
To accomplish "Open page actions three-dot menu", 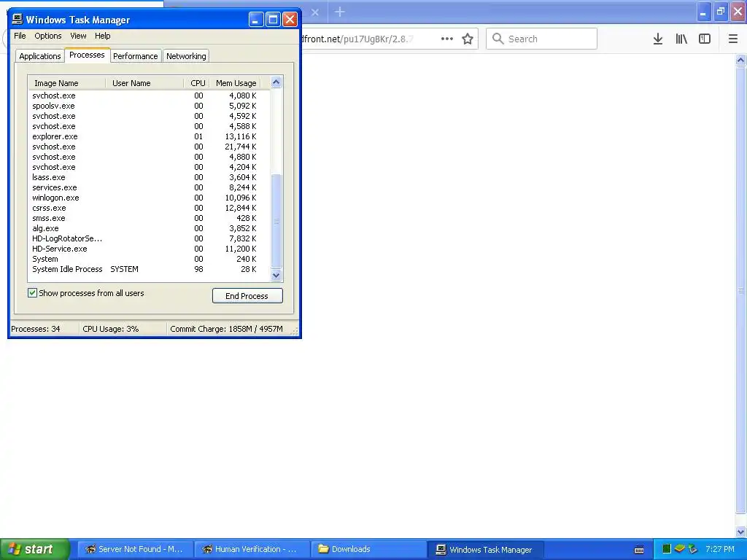I will 447,39.
